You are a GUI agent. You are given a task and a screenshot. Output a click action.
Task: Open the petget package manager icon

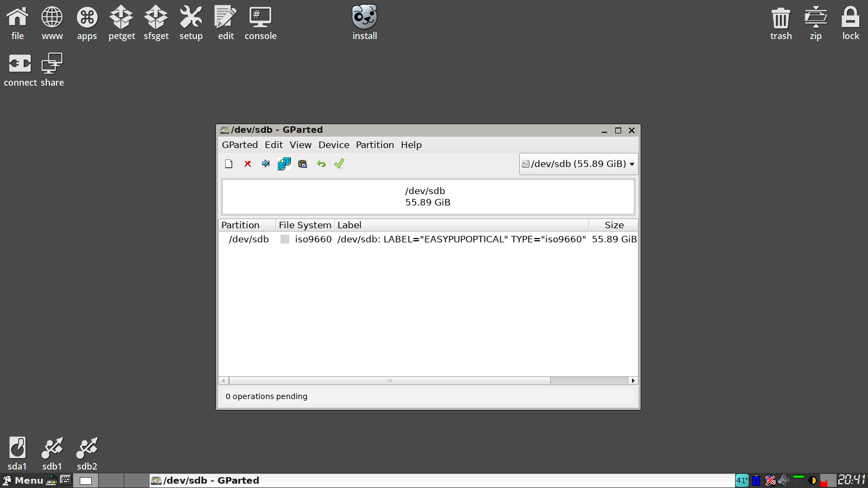click(122, 23)
